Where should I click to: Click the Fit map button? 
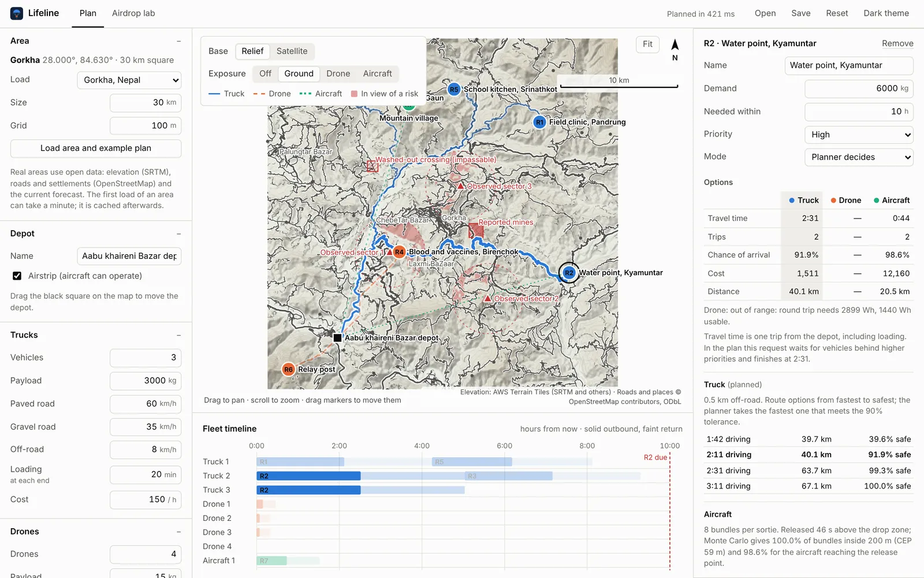click(x=647, y=45)
